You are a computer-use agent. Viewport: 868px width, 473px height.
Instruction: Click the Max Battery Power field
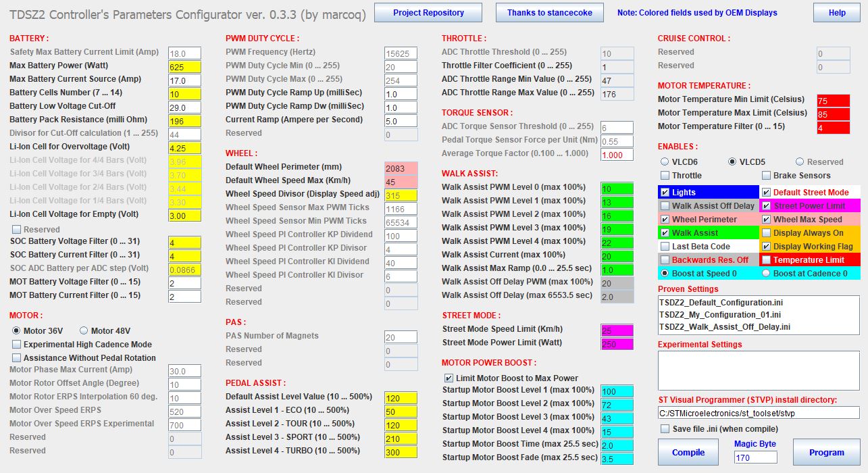pyautogui.click(x=184, y=66)
